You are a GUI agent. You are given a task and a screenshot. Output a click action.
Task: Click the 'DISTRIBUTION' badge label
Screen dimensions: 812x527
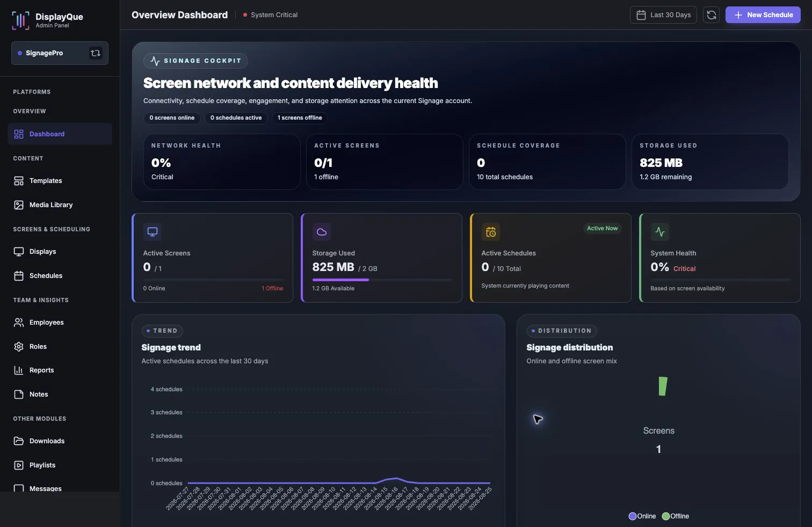562,331
